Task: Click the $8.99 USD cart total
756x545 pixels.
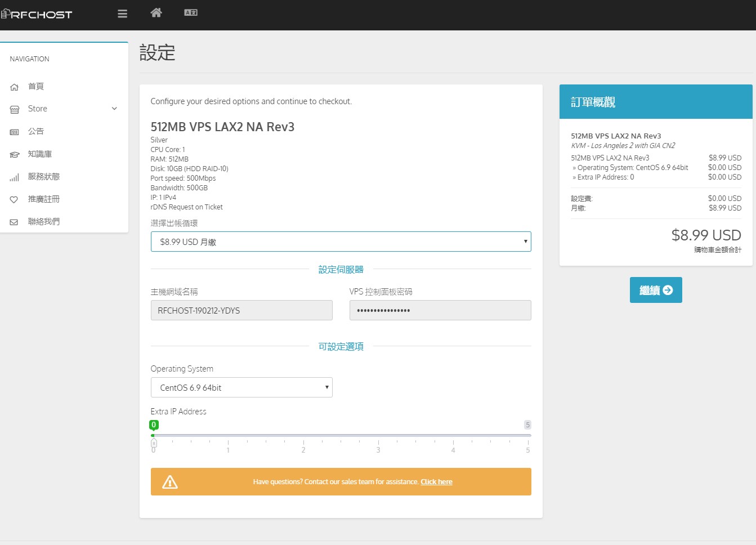Action: (706, 235)
